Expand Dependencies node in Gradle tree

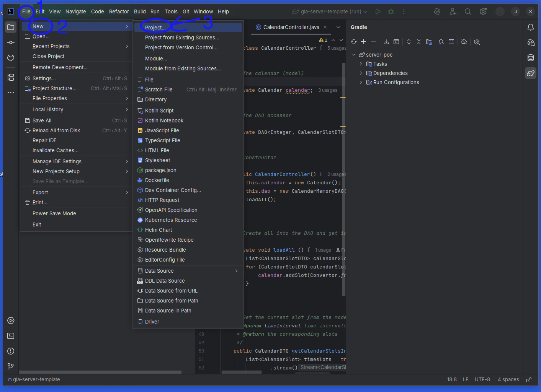361,73
